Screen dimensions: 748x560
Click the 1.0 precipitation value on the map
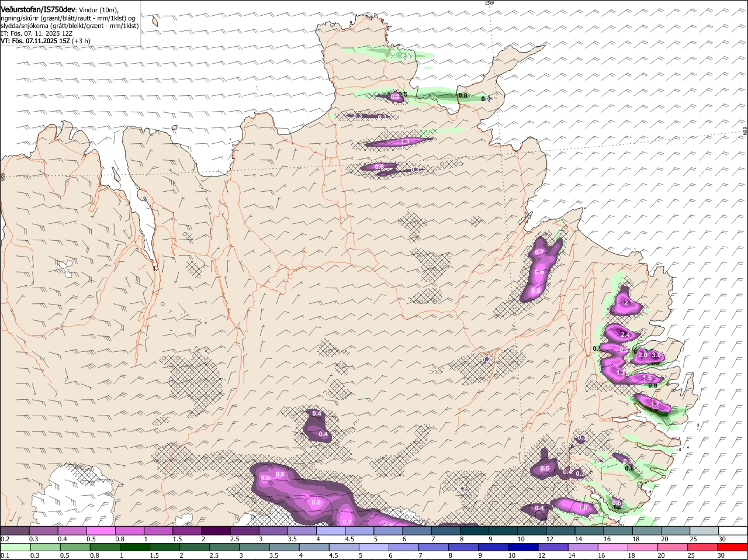click(x=583, y=508)
